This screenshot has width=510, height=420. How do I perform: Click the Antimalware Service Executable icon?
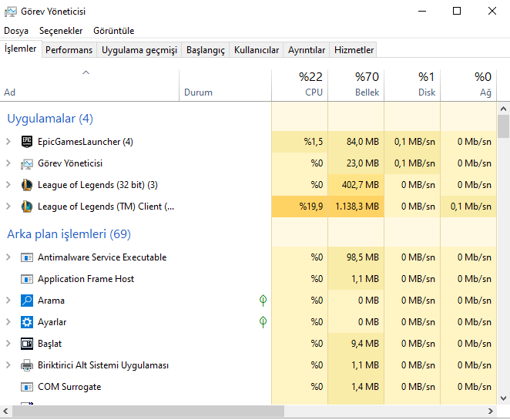pyautogui.click(x=27, y=257)
